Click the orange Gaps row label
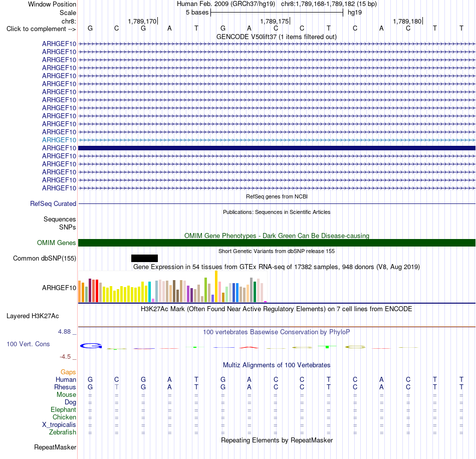The width and height of the screenshot is (476, 459). (x=68, y=372)
